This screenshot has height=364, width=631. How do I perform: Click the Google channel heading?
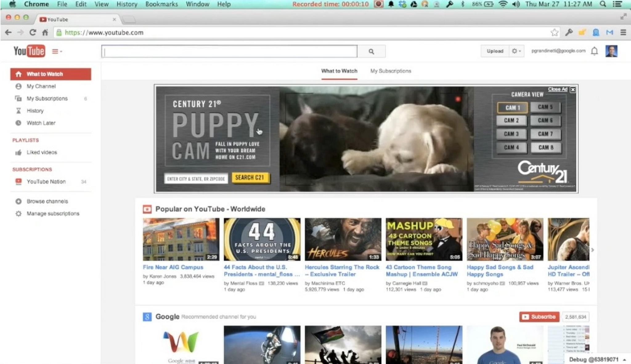click(167, 317)
